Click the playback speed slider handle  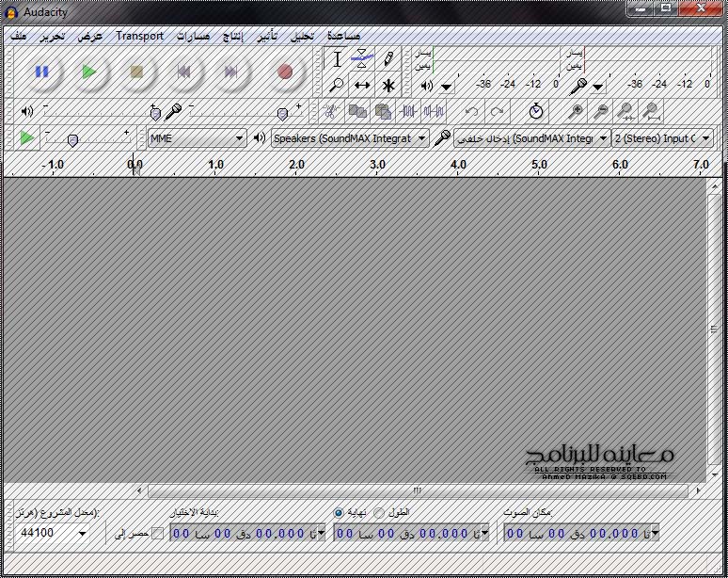click(72, 140)
